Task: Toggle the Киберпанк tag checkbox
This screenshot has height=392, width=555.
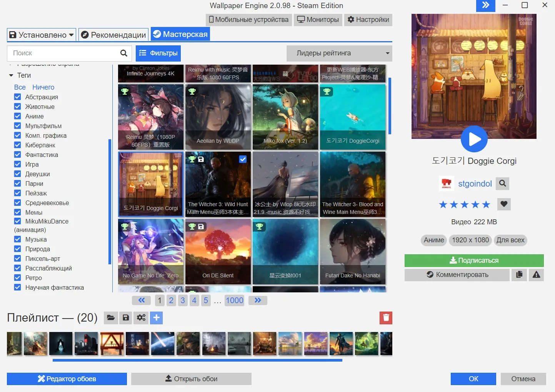Action: [x=17, y=145]
